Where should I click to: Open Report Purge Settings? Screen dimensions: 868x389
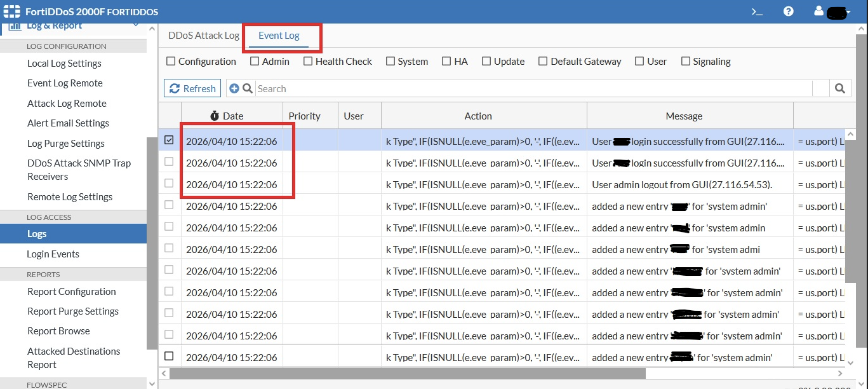point(73,311)
